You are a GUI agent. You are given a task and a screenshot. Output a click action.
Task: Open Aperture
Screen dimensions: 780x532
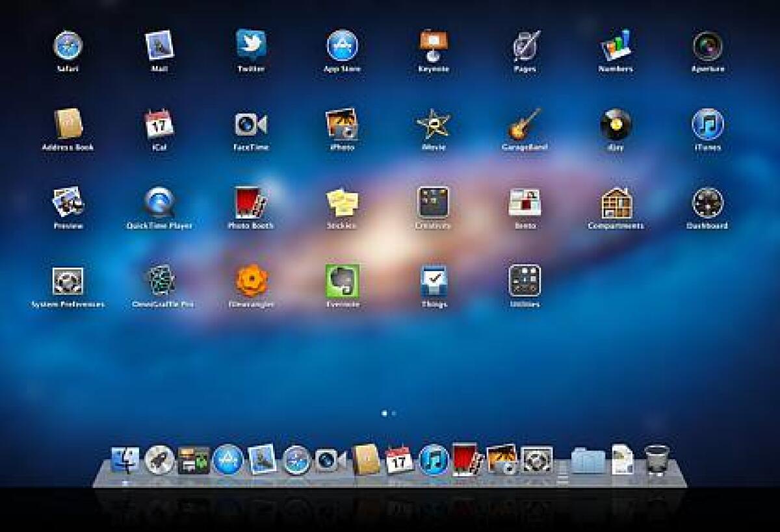click(x=708, y=45)
